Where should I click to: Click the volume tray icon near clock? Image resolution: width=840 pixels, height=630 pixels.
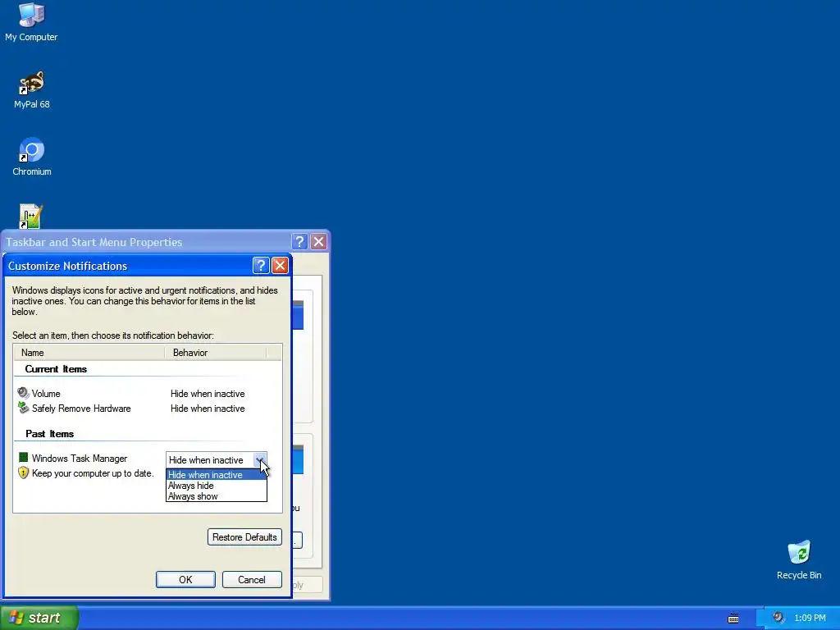point(778,618)
